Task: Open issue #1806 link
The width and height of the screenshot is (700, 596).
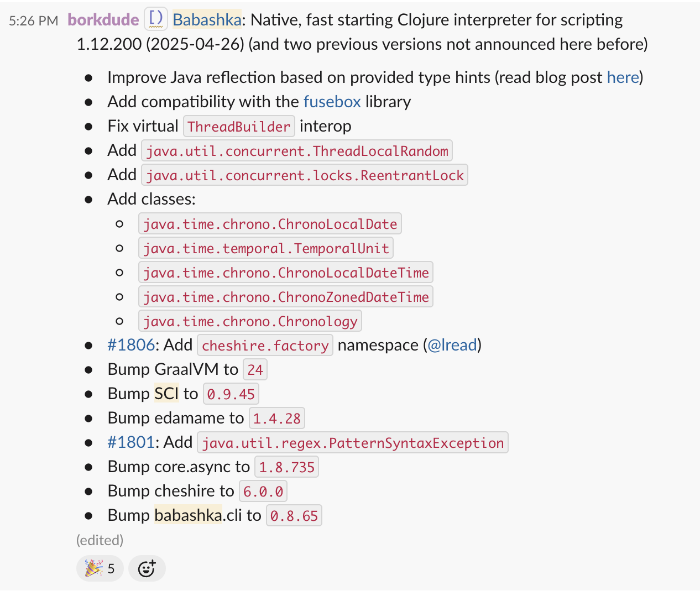Action: point(131,345)
